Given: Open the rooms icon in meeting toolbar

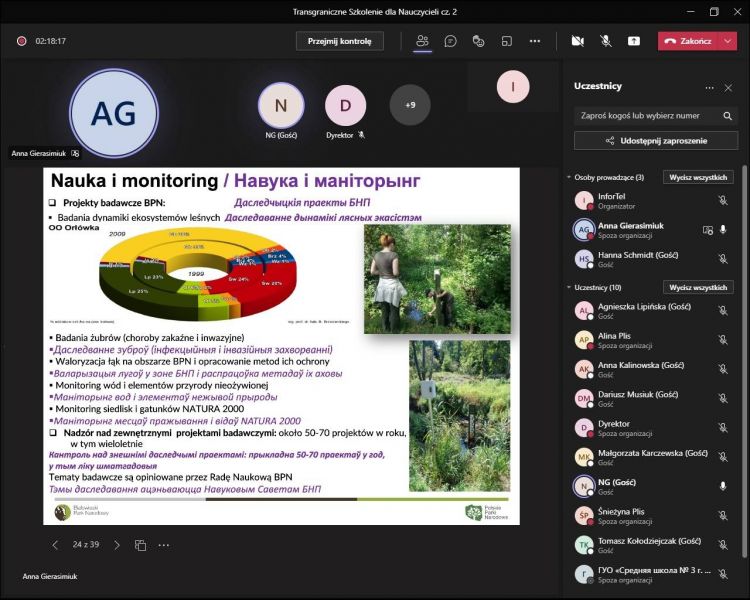Looking at the screenshot, I should click(x=506, y=41).
